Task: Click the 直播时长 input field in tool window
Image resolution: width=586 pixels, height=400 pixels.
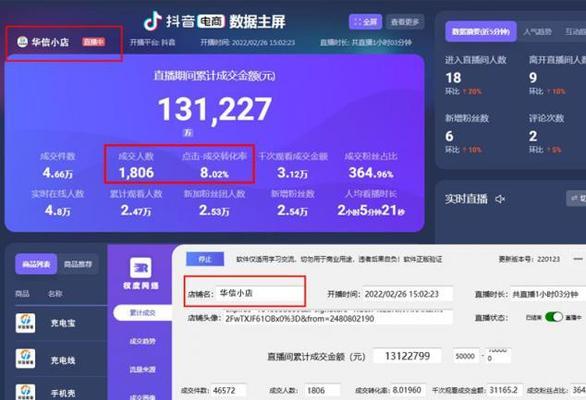Action: [x=548, y=294]
